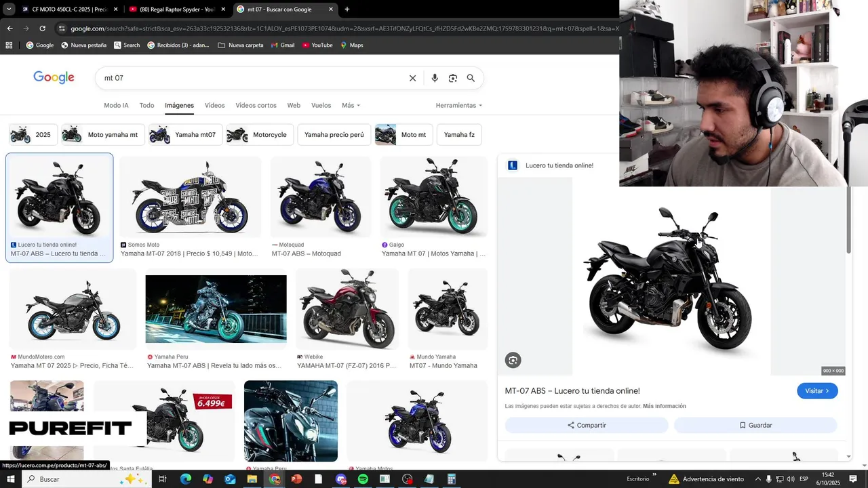Open the YouTube bookmark
This screenshot has height=488, width=868.
coord(317,45)
